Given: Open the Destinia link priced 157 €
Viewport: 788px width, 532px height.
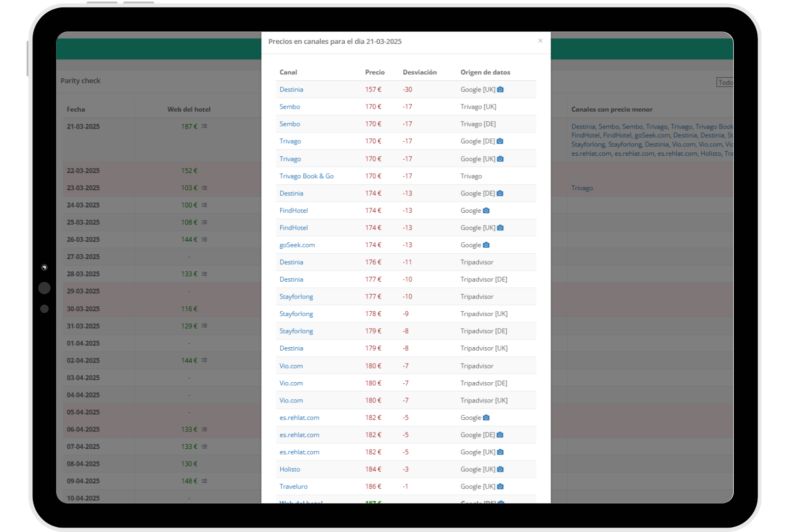Looking at the screenshot, I should 291,90.
